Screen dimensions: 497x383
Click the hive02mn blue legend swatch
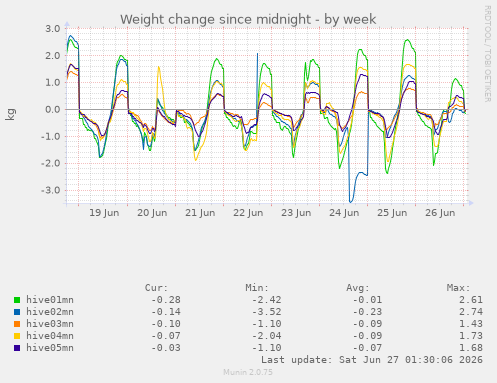(17, 312)
